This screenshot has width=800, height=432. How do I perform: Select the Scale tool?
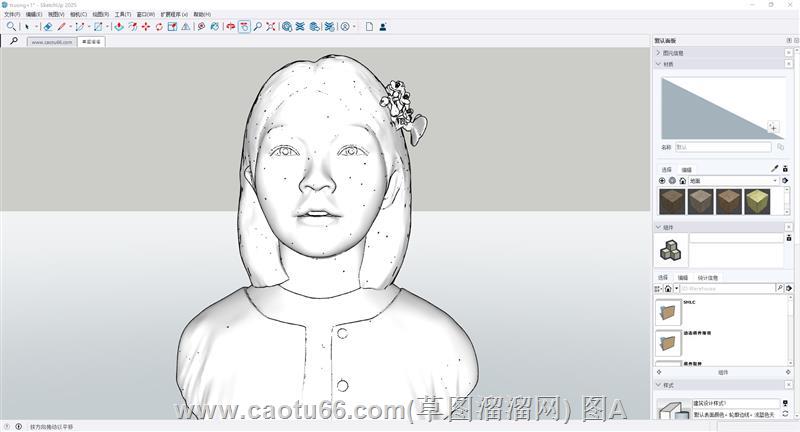click(172, 27)
